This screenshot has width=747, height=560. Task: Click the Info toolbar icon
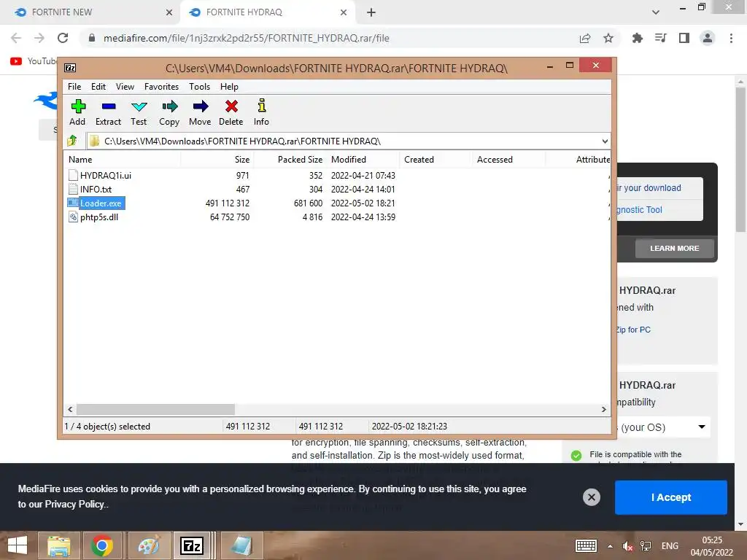coord(262,105)
